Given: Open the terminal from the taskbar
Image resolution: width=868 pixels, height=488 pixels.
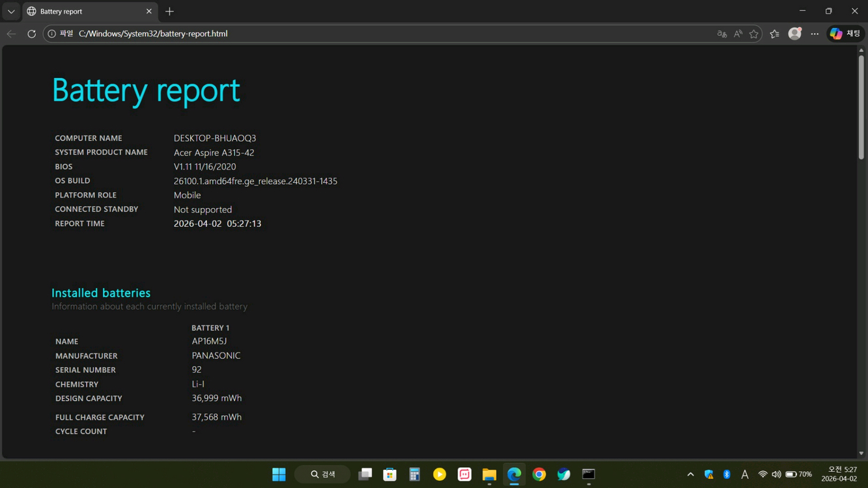Looking at the screenshot, I should pyautogui.click(x=588, y=474).
